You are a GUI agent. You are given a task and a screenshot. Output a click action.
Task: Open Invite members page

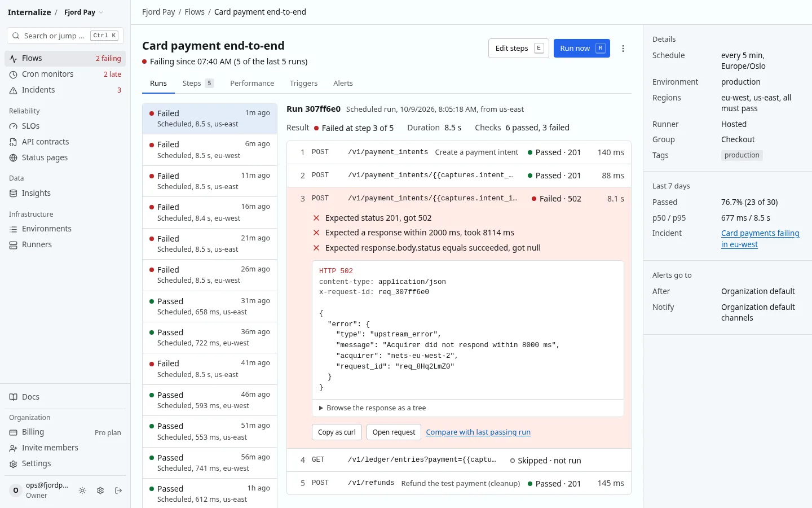pos(65,448)
